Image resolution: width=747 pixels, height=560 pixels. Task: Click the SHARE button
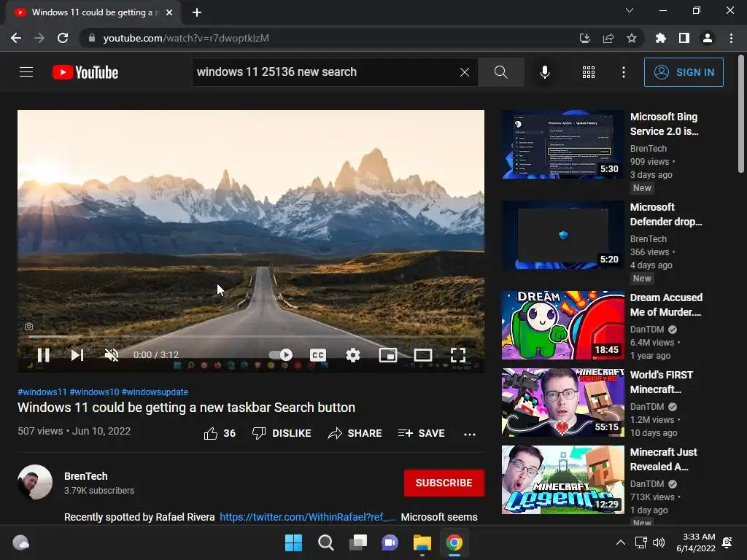[355, 433]
